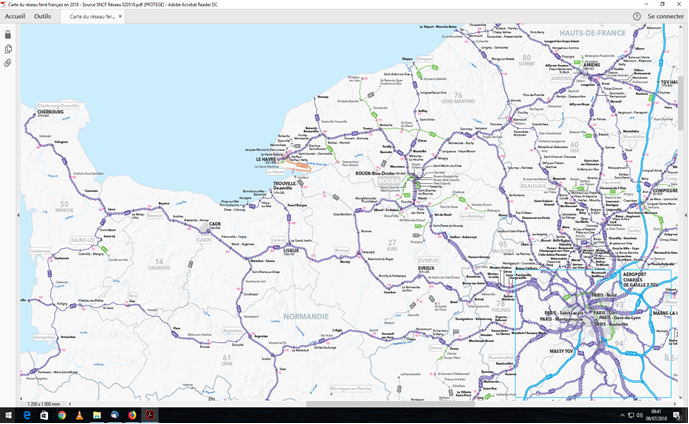The image size is (689, 424).
Task: Open VLC media player from the taskbar
Action: 80,415
